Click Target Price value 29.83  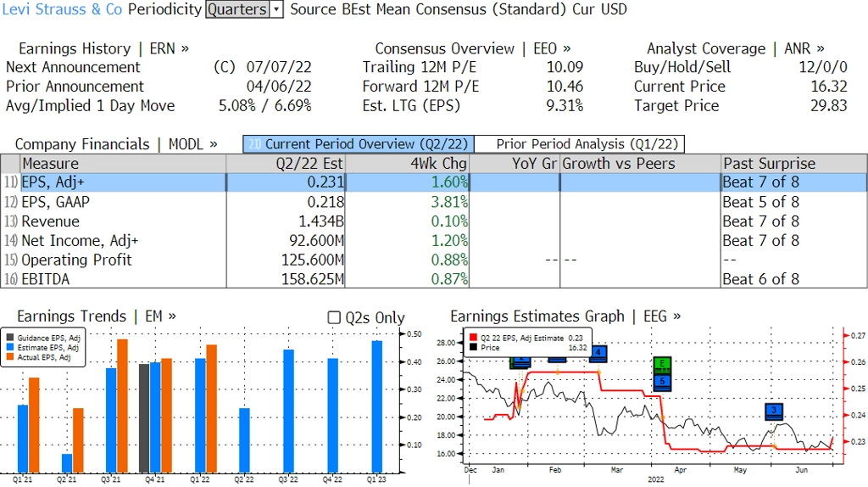point(829,106)
